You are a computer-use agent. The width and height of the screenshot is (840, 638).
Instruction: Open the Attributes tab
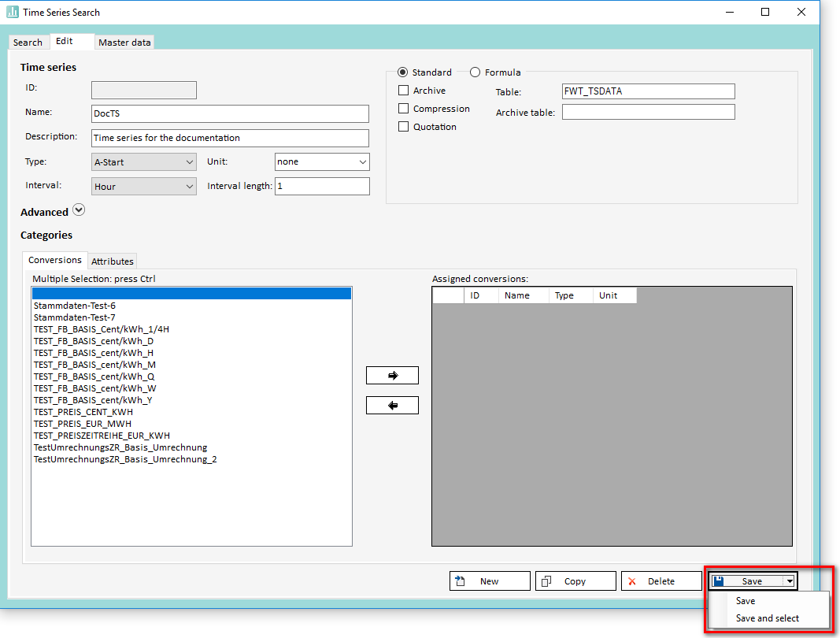[113, 262]
